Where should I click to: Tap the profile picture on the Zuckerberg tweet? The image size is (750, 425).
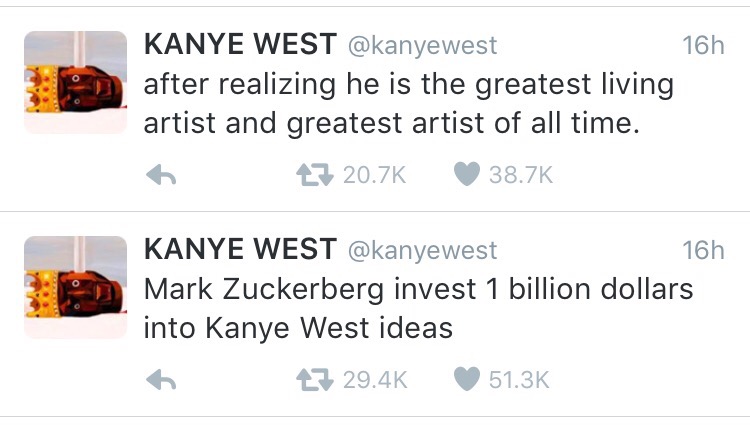75,287
